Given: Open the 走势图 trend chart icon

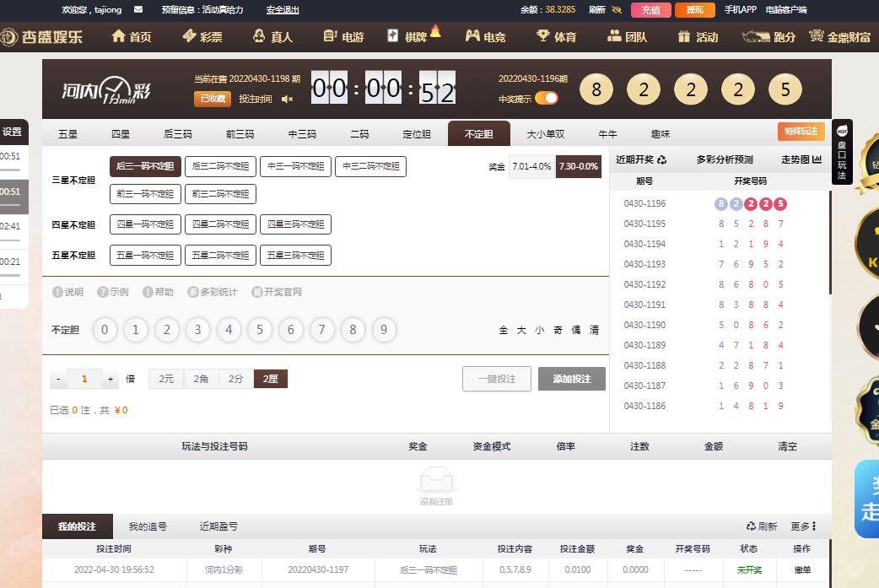Looking at the screenshot, I should [x=817, y=159].
